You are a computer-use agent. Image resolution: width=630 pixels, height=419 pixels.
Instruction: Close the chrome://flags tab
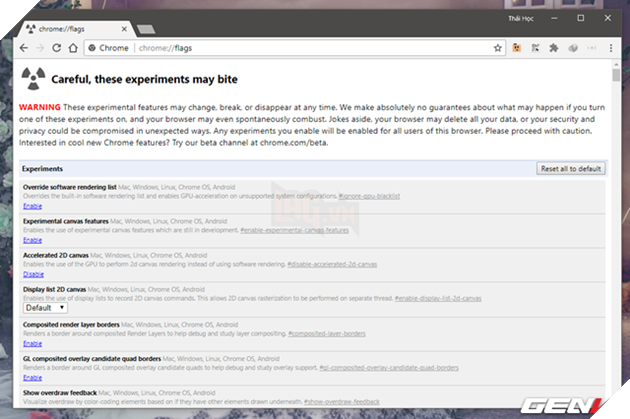(x=124, y=29)
